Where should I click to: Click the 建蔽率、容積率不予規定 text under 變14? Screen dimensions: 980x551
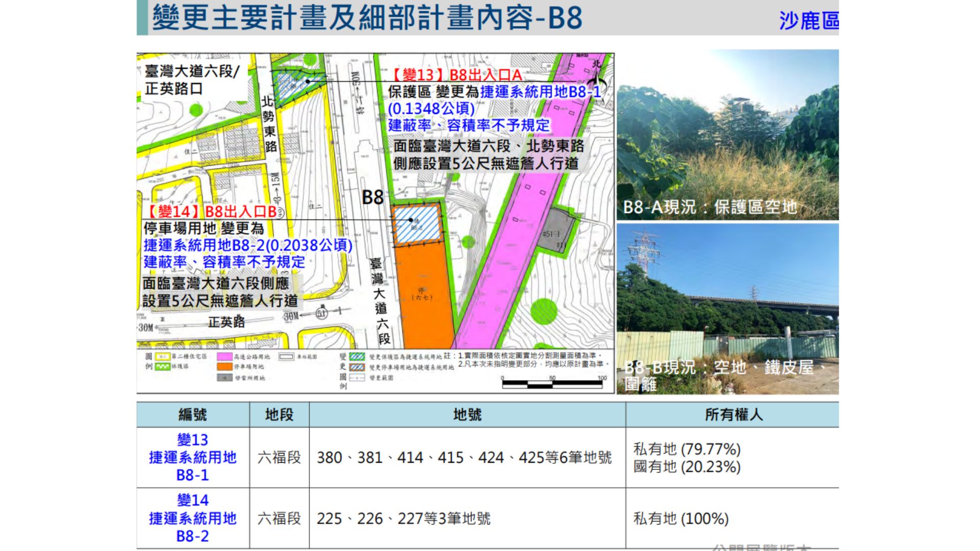click(225, 262)
